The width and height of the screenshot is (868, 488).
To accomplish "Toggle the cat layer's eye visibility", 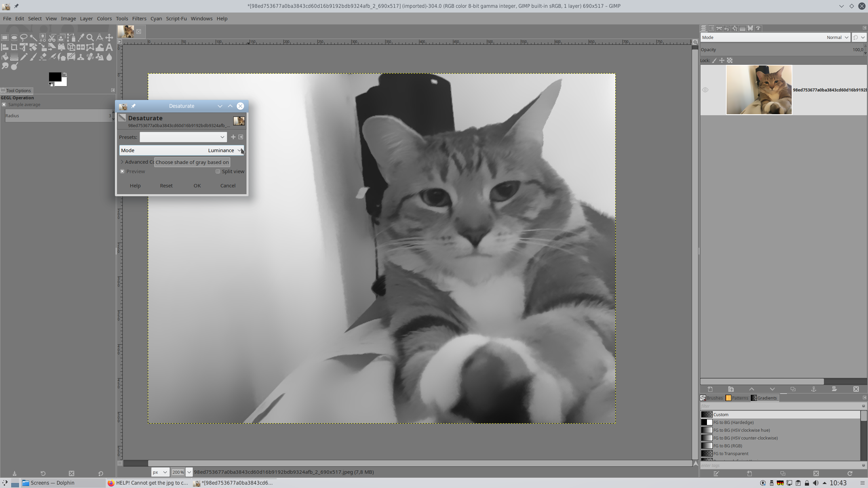I will click(x=705, y=90).
